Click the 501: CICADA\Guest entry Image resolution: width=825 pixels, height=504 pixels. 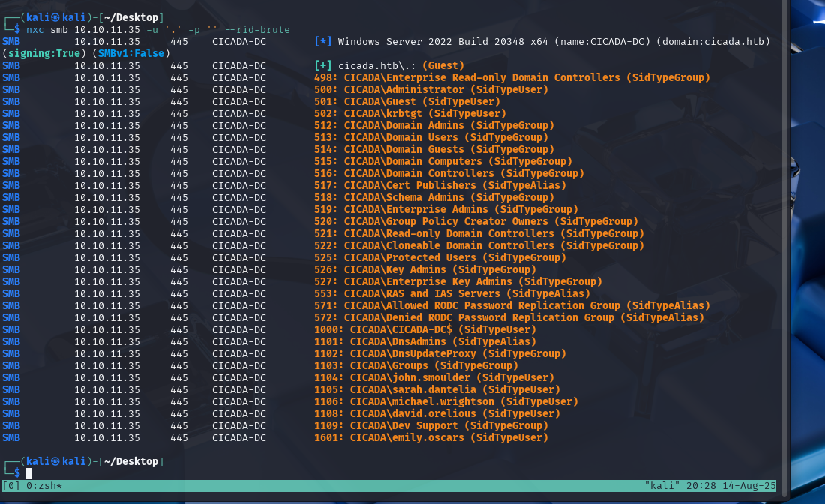tap(406, 101)
